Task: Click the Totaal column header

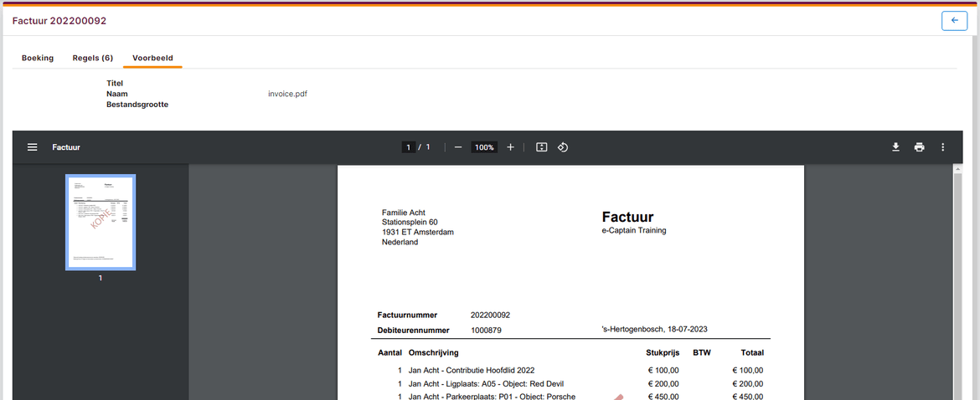Action: click(x=752, y=352)
